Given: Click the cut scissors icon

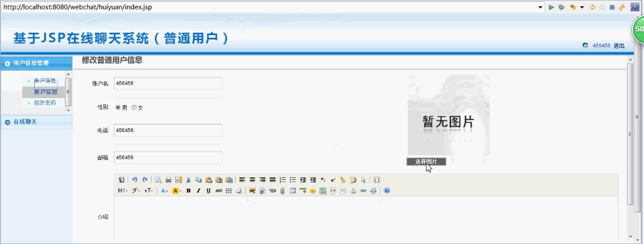Looking at the screenshot, I should pos(188,180).
